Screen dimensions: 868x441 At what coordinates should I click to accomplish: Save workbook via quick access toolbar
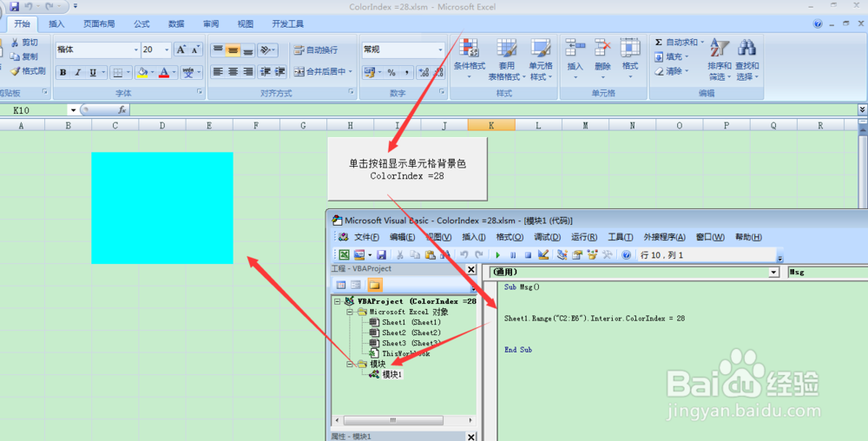point(15,7)
